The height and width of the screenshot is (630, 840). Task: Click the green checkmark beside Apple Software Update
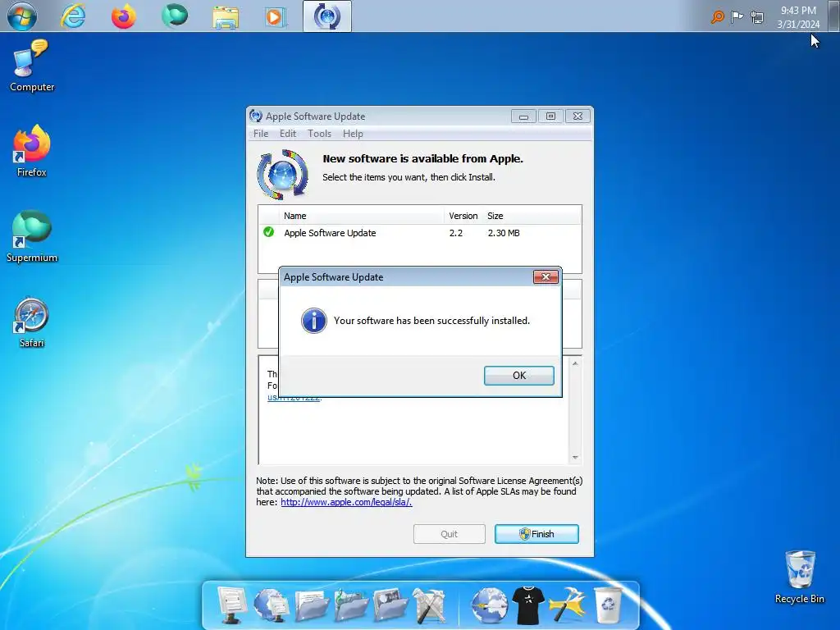tap(268, 232)
